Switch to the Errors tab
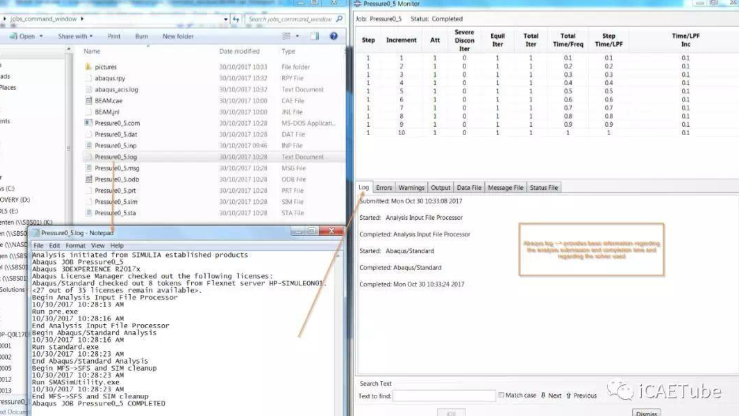Screen dimensions: 739x416 click(x=384, y=188)
